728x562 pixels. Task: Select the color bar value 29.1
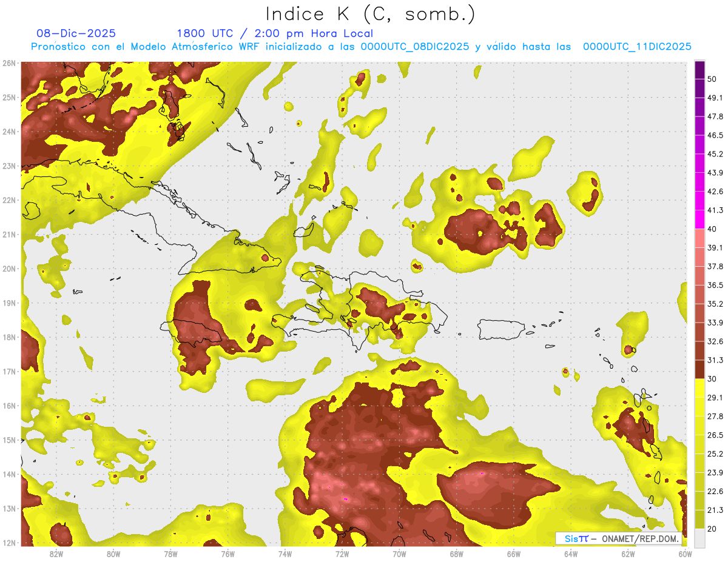click(715, 398)
